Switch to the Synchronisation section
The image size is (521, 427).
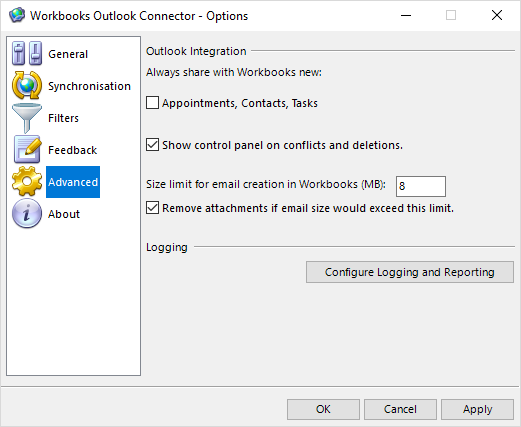click(89, 86)
